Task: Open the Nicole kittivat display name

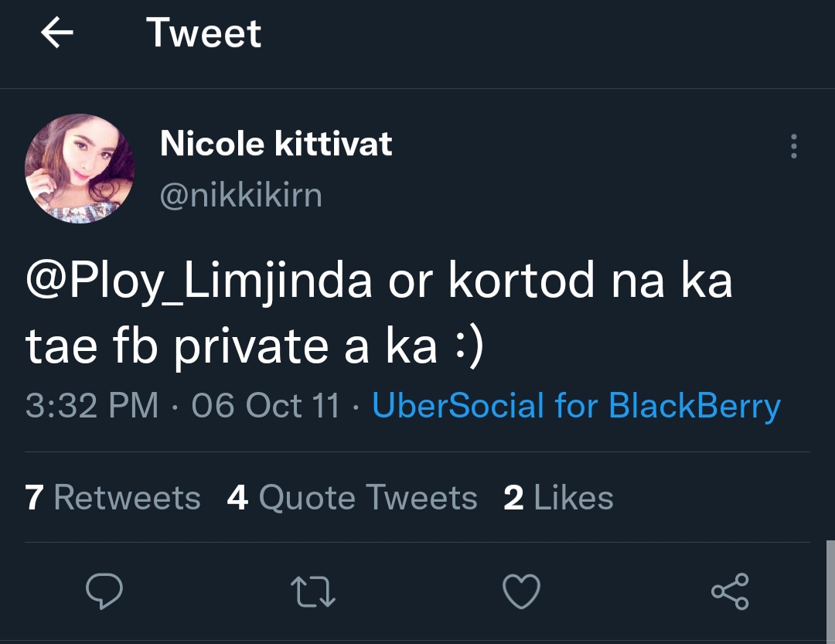Action: [276, 145]
